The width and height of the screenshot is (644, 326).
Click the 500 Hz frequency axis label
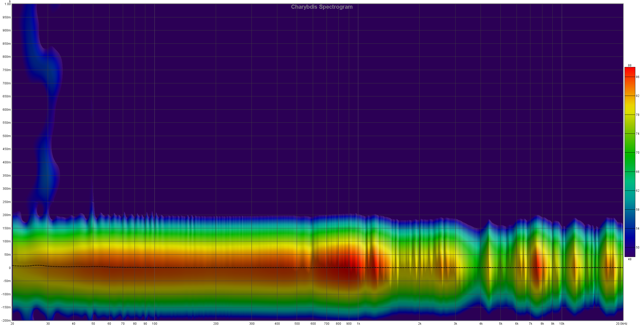coord(297,324)
